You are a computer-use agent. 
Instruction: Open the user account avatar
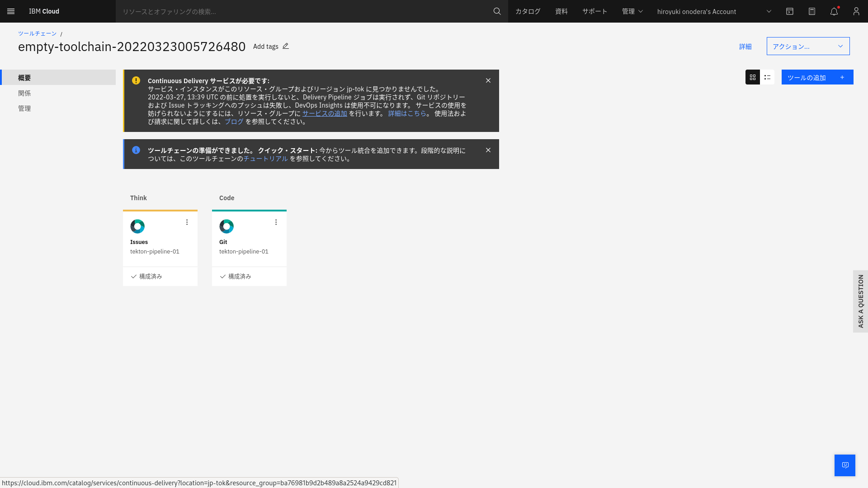[856, 11]
